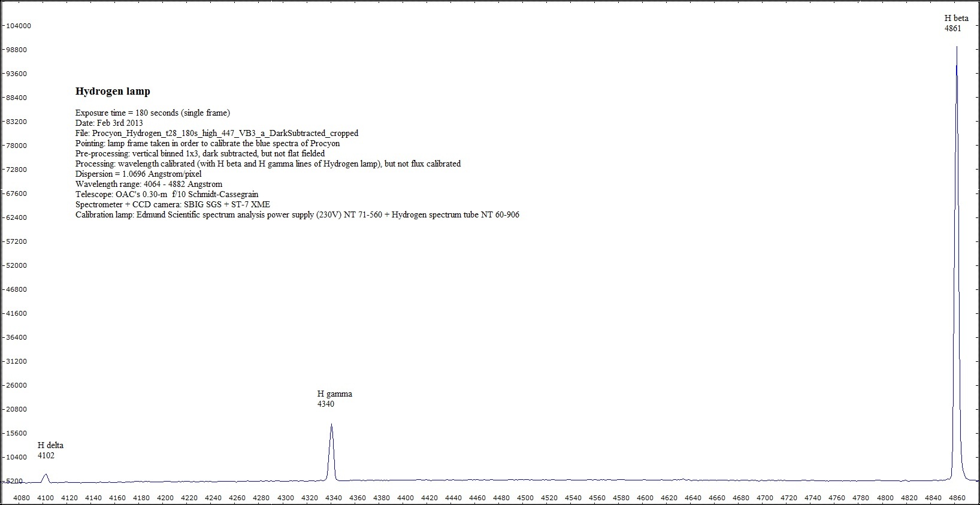The width and height of the screenshot is (980, 505).
Task: Click the y-axis value 104000
Action: [x=18, y=26]
